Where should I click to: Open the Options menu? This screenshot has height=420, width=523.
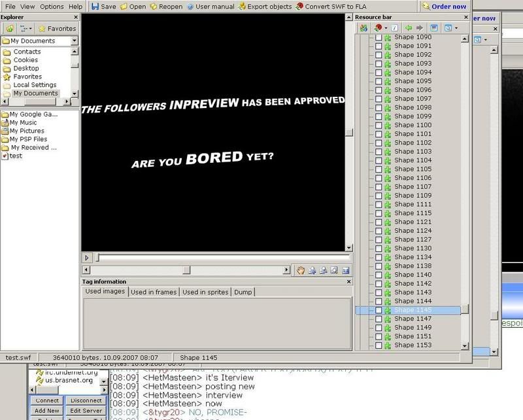coord(52,7)
